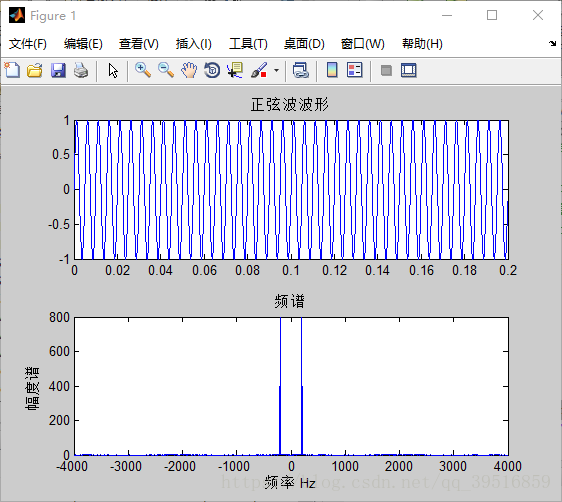Click the -0.5 tick label on the waveform y-axis
This screenshot has width=562, height=502.
pos(59,224)
